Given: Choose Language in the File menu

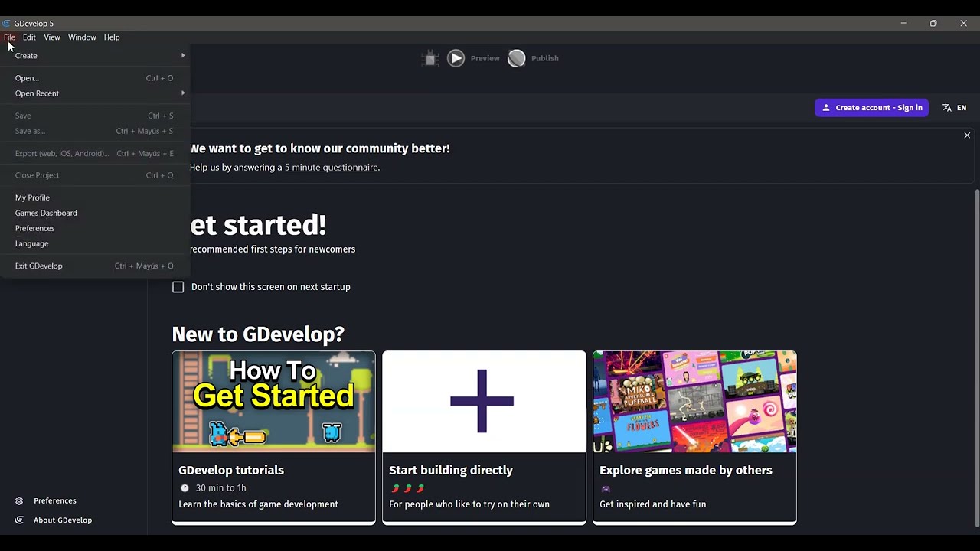Looking at the screenshot, I should point(96,243).
